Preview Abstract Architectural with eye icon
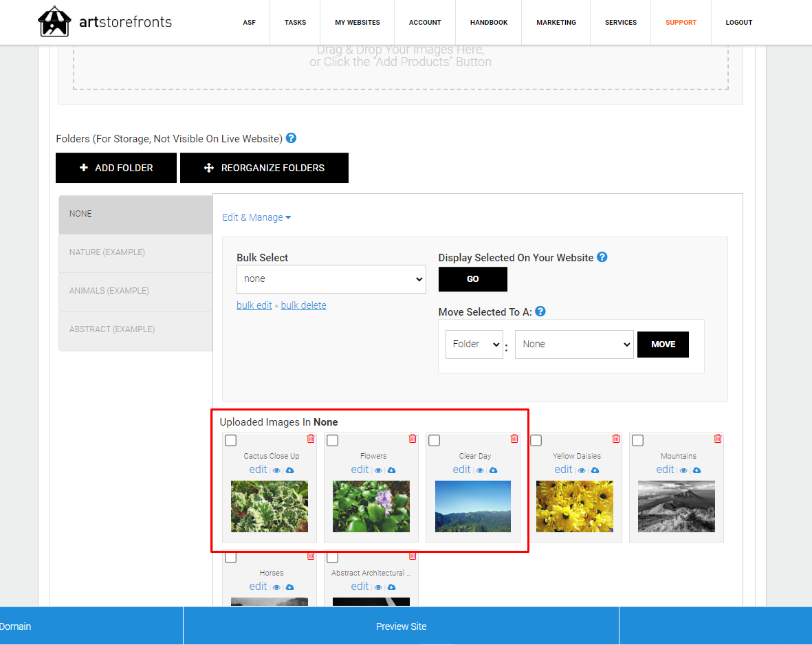 378,587
